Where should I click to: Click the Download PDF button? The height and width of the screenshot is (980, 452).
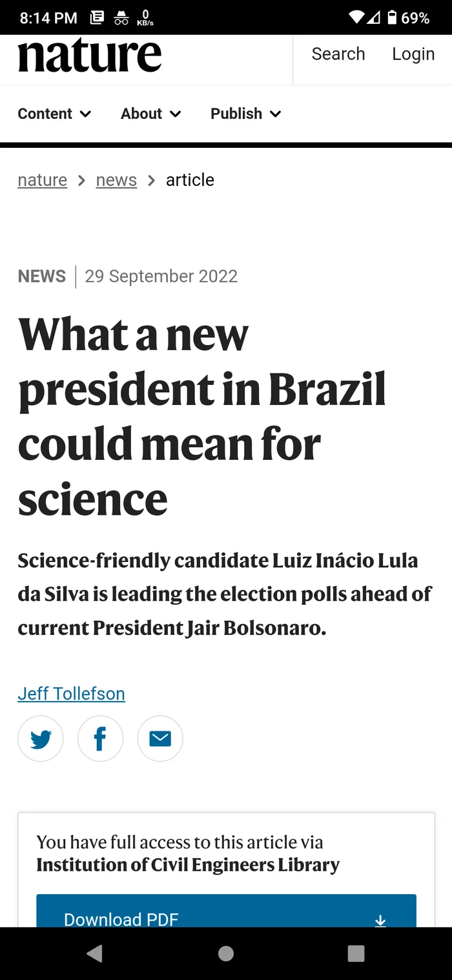pyautogui.click(x=226, y=911)
